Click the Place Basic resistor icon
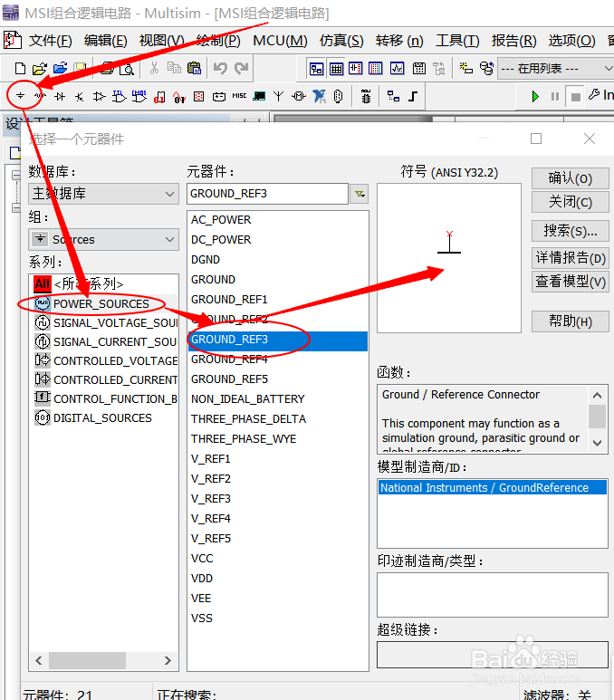Screen dimensions: 614x700 [x=40, y=96]
